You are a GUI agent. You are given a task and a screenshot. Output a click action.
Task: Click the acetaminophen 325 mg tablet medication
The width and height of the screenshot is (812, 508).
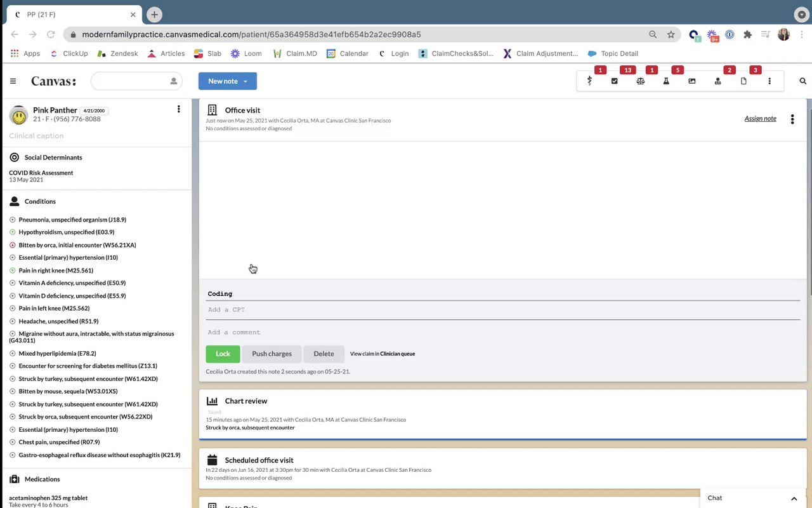click(x=48, y=498)
